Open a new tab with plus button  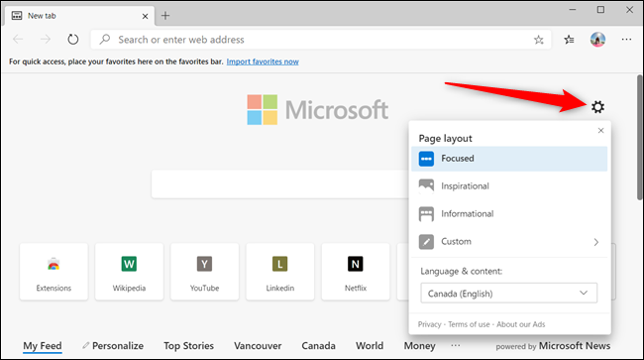click(x=165, y=16)
